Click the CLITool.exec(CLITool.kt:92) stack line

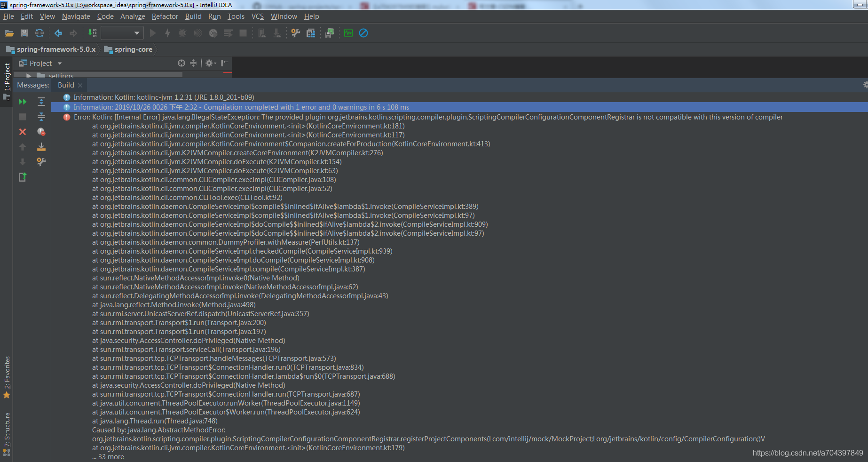tap(187, 198)
